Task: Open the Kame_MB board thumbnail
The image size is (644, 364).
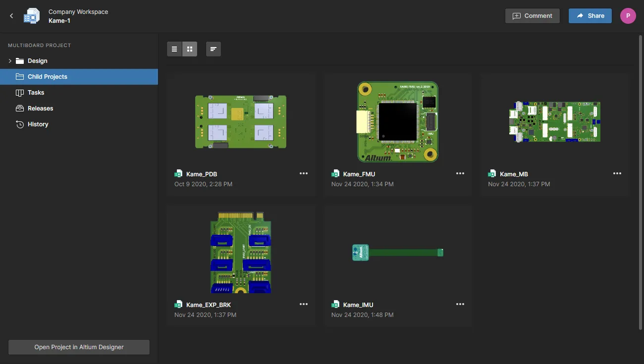Action: coord(555,122)
